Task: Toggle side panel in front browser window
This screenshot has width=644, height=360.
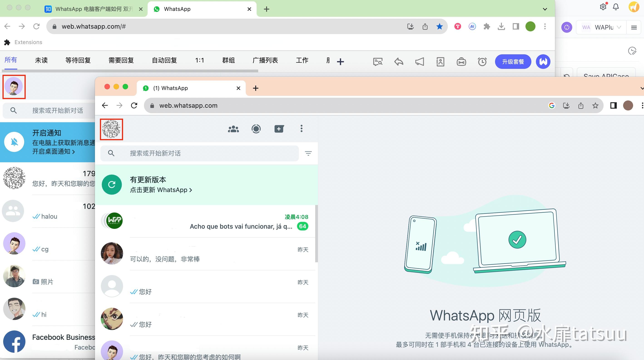Action: pyautogui.click(x=614, y=106)
